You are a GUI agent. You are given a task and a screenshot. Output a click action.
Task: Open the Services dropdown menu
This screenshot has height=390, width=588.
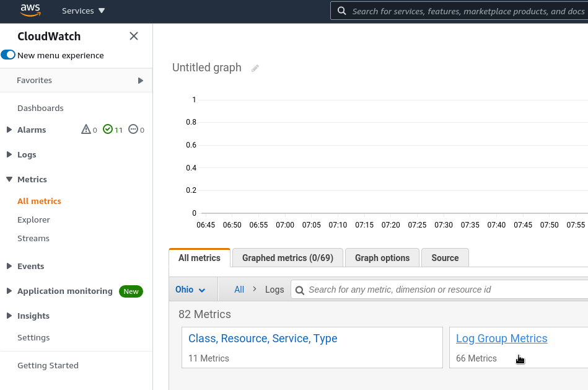tap(83, 11)
